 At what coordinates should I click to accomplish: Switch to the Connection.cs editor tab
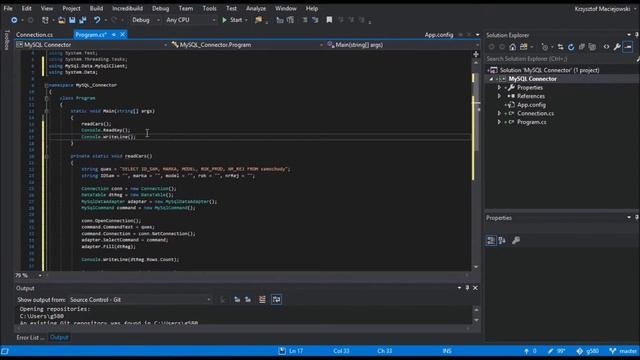tap(34, 35)
